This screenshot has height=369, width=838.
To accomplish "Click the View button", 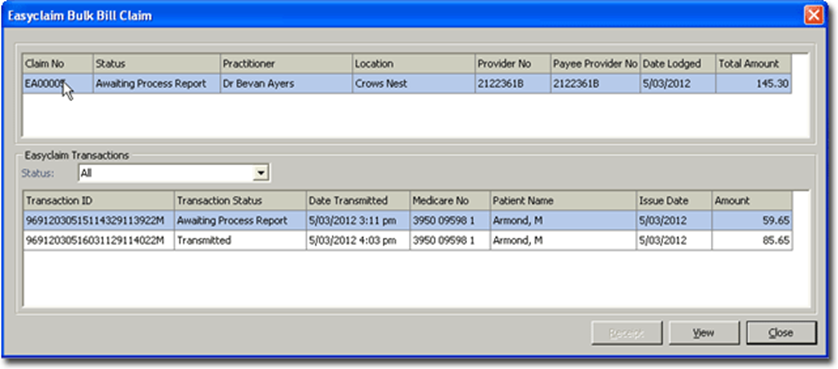I will [x=704, y=333].
